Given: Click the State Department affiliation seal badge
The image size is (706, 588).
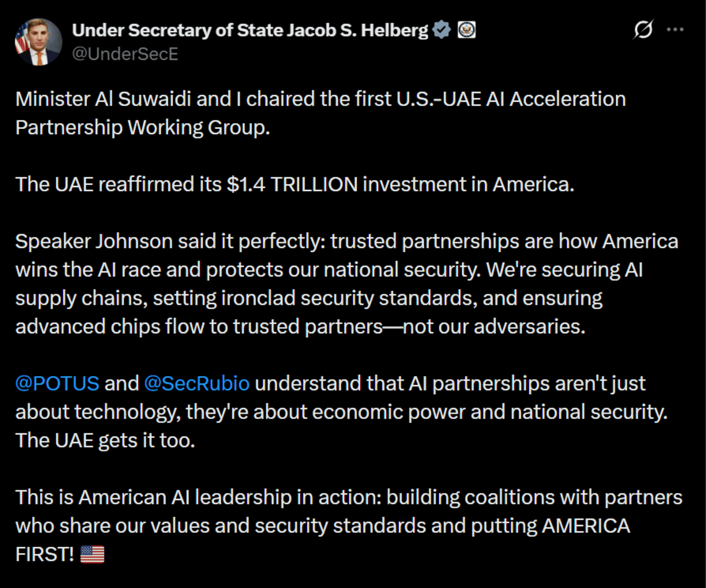Looking at the screenshot, I should pyautogui.click(x=467, y=29).
